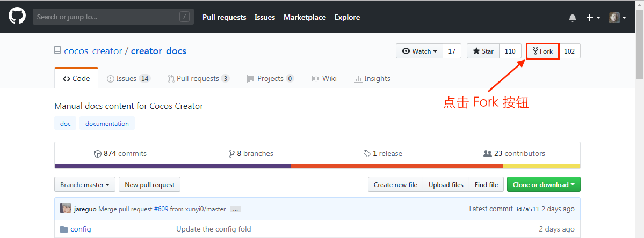View the 1 release
The height and width of the screenshot is (238, 644).
click(x=383, y=154)
